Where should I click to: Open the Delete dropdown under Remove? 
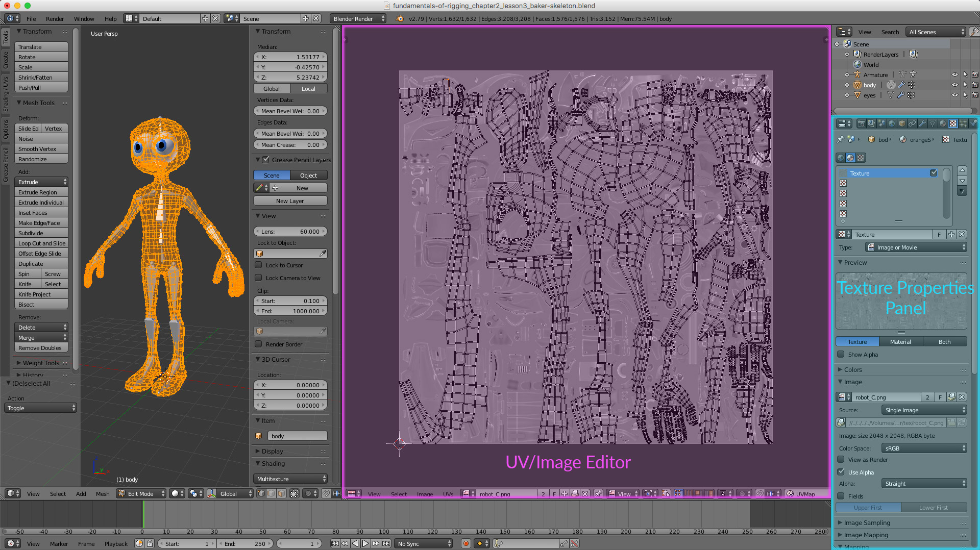pos(41,328)
